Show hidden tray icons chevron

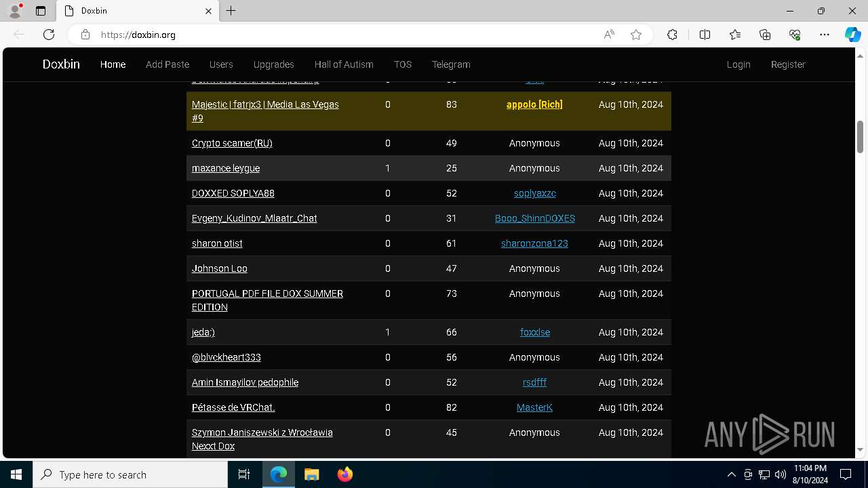click(731, 474)
